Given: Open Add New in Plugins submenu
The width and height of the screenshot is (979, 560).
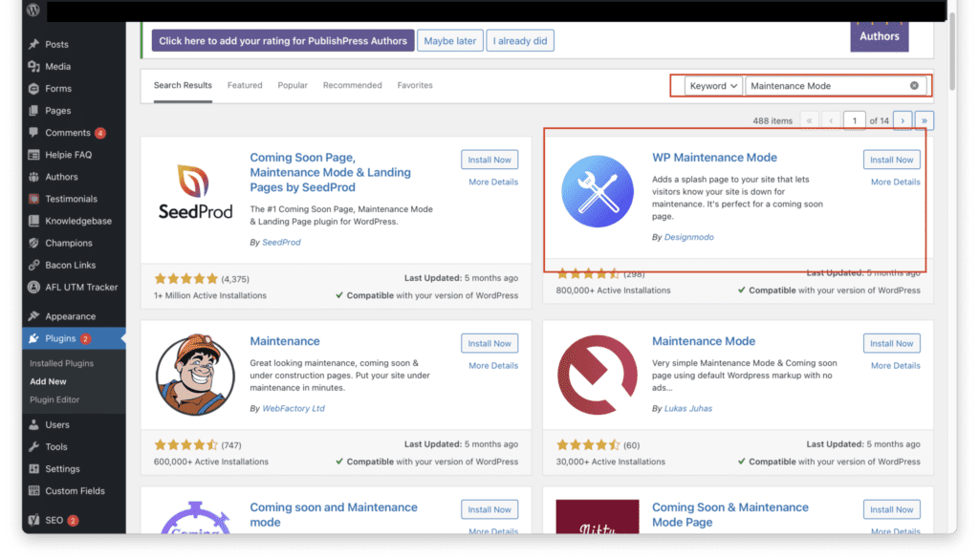Looking at the screenshot, I should (x=48, y=381).
